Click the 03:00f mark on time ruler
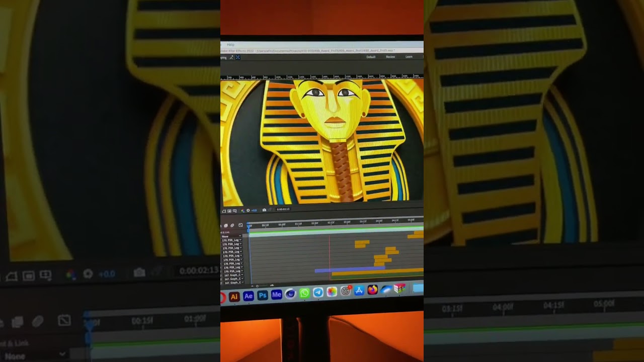The height and width of the screenshot is (362, 644). tap(347, 222)
